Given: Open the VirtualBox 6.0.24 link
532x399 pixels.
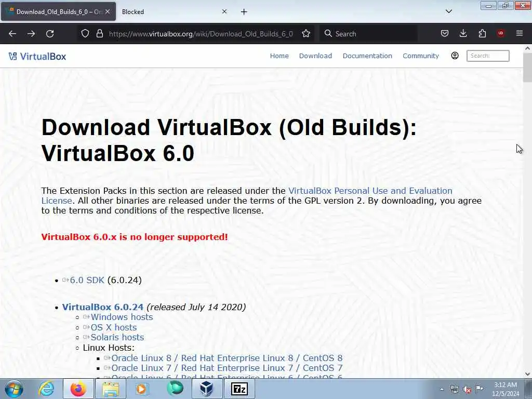Looking at the screenshot, I should click(103, 307).
